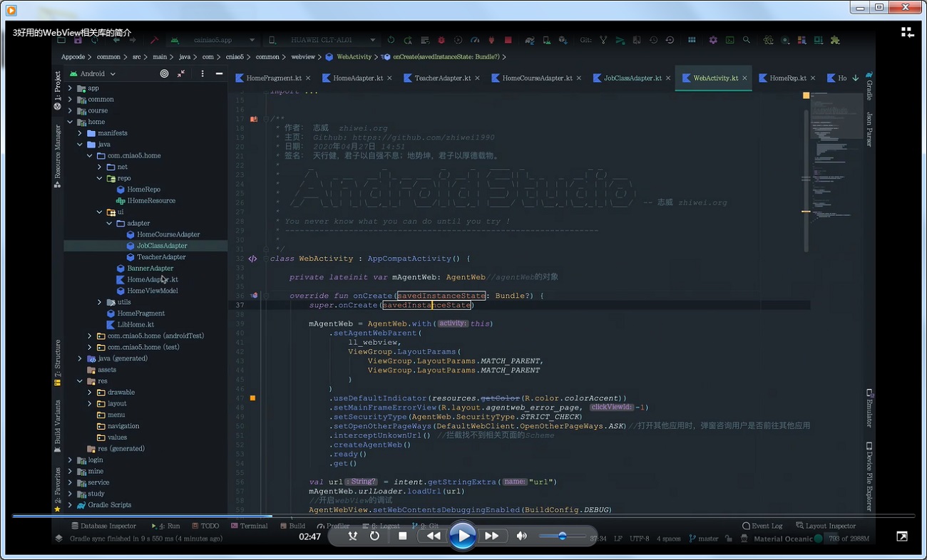Click the red Stop button in toolbar

pyautogui.click(x=508, y=40)
